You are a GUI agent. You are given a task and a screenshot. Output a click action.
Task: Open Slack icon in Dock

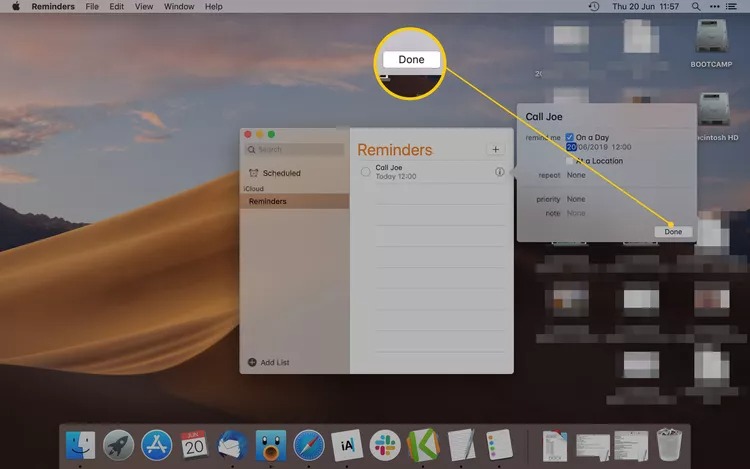(385, 445)
